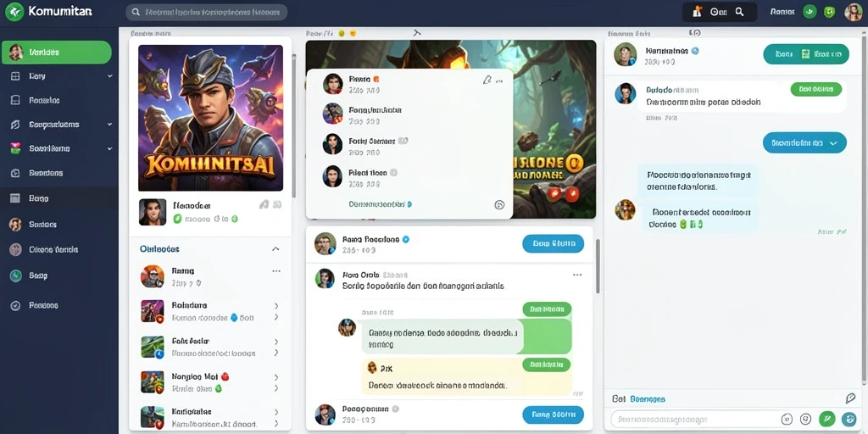The image size is (868, 434).
Task: Click the blue verified badge next to Rama Roaslane
Action: 406,240
